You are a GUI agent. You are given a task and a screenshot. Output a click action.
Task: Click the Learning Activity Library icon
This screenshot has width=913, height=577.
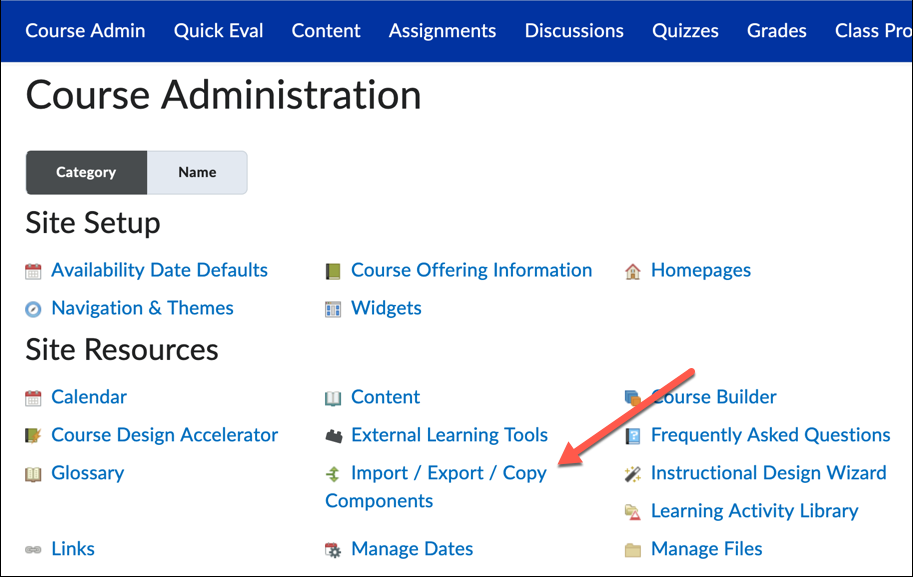pos(630,511)
